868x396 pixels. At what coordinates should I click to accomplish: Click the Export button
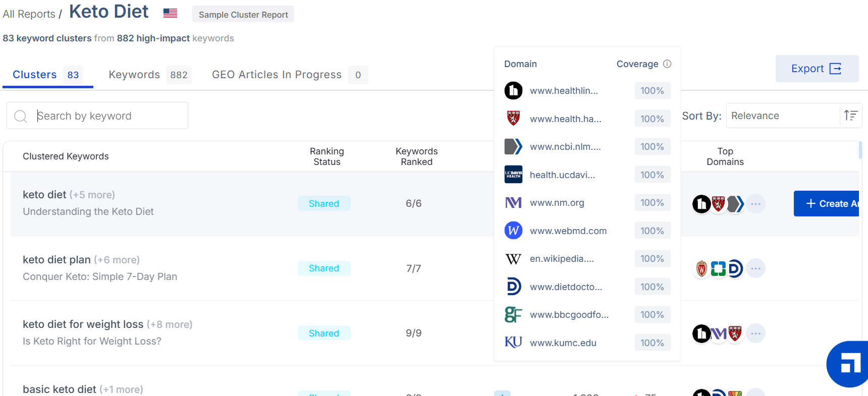pyautogui.click(x=817, y=69)
